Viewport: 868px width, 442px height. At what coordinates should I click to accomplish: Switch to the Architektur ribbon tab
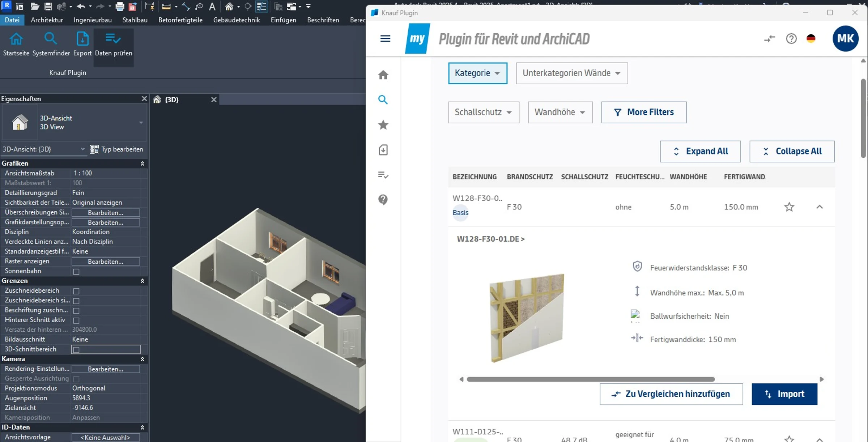coord(47,20)
